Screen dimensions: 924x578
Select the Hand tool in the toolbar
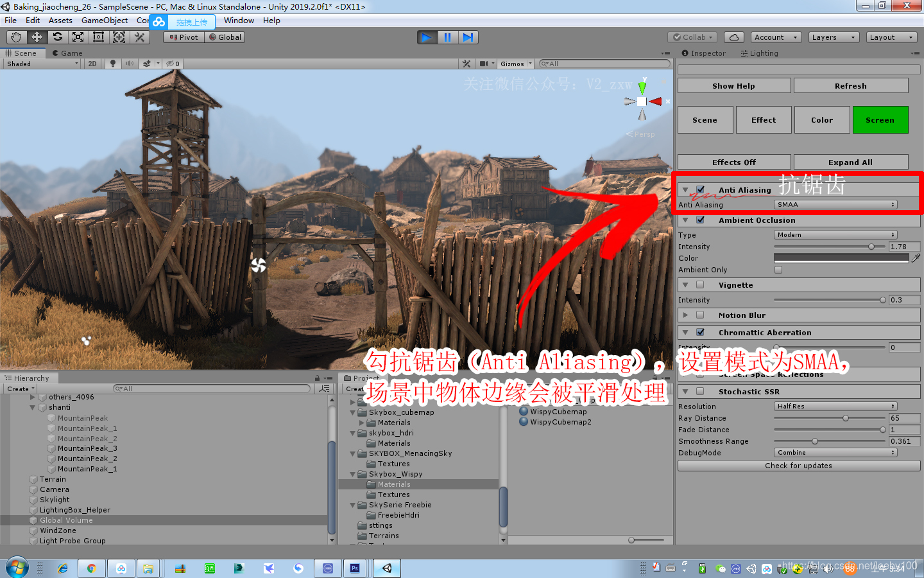pos(16,37)
